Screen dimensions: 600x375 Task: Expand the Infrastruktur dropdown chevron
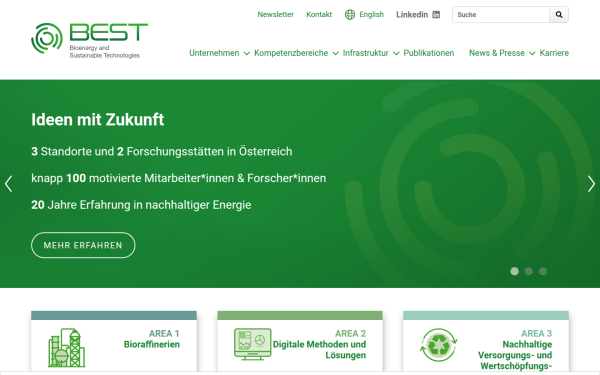point(396,54)
